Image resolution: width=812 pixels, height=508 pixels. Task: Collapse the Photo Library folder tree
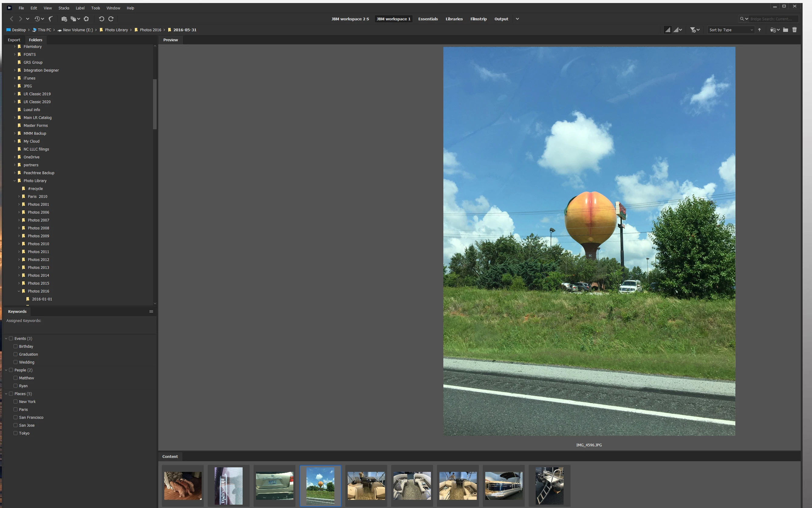15,181
